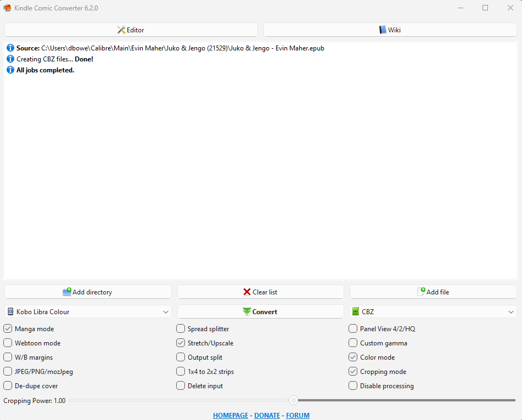This screenshot has width=522, height=420.
Task: Click the green CBZ format icon
Action: 356,311
